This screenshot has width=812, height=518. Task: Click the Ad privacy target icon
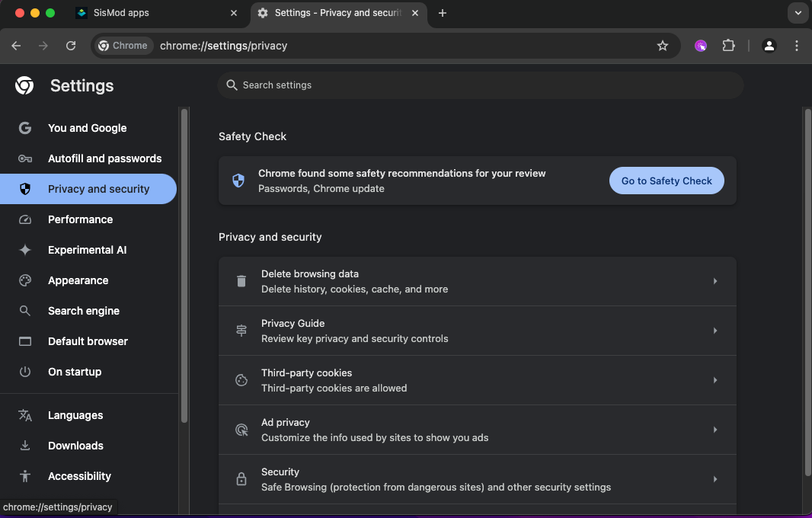click(241, 430)
